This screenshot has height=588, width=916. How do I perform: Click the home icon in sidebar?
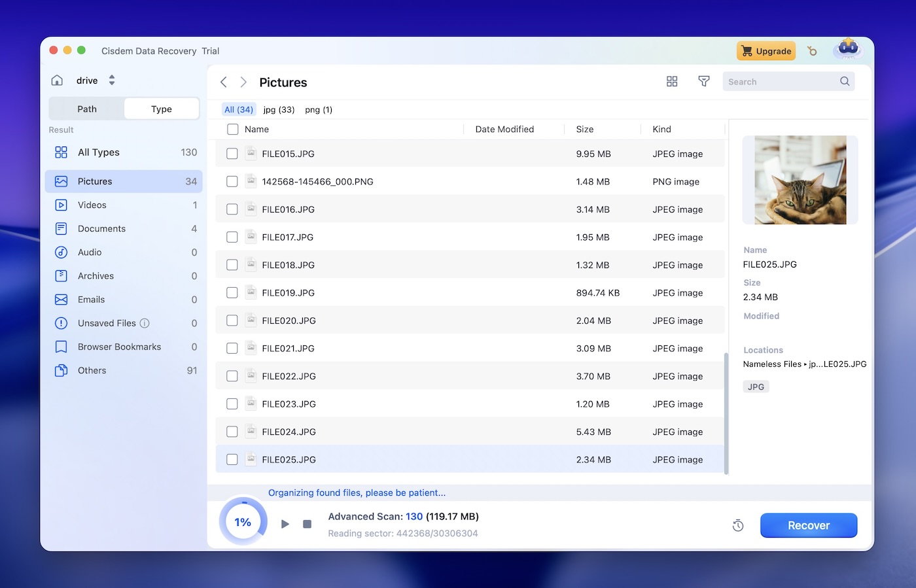click(57, 80)
